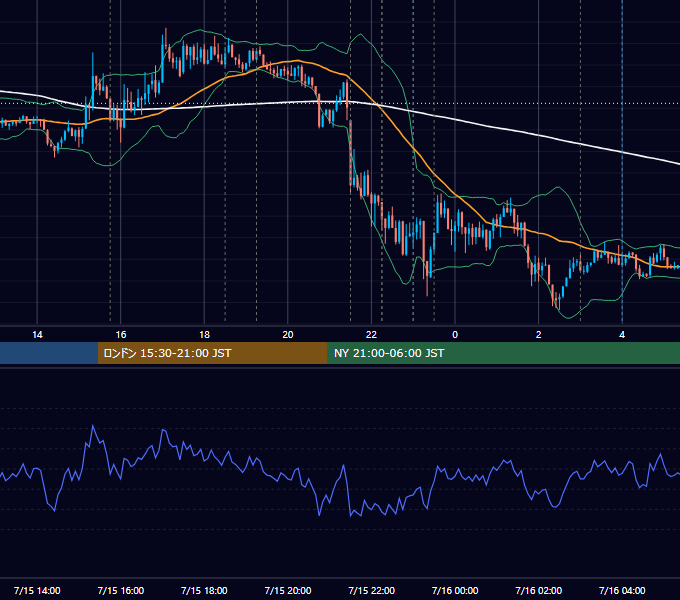Click hour label 20 on chart axis
Viewport: 680px width, 600px height.
(x=288, y=334)
